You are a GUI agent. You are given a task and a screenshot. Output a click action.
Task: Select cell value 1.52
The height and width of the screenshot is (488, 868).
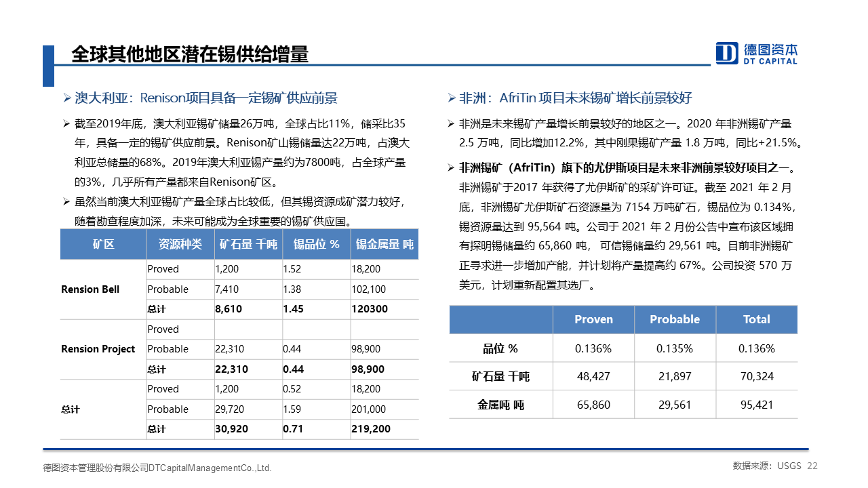[x=292, y=269]
